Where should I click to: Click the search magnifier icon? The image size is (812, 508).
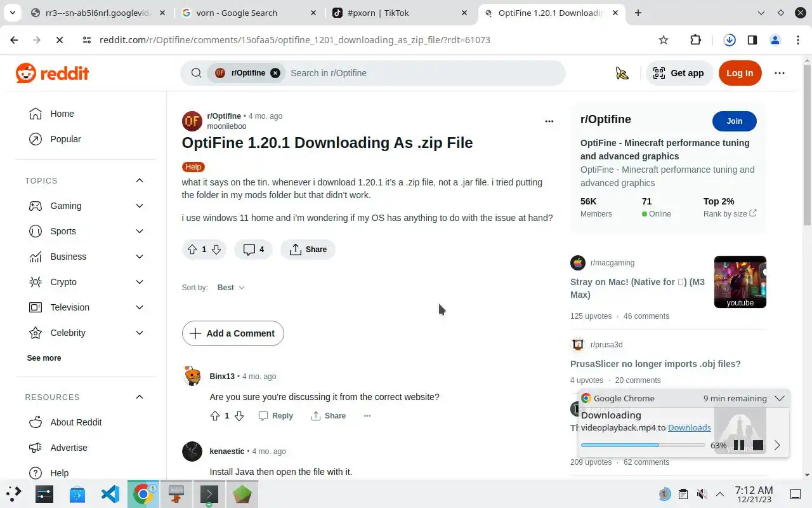pos(196,73)
